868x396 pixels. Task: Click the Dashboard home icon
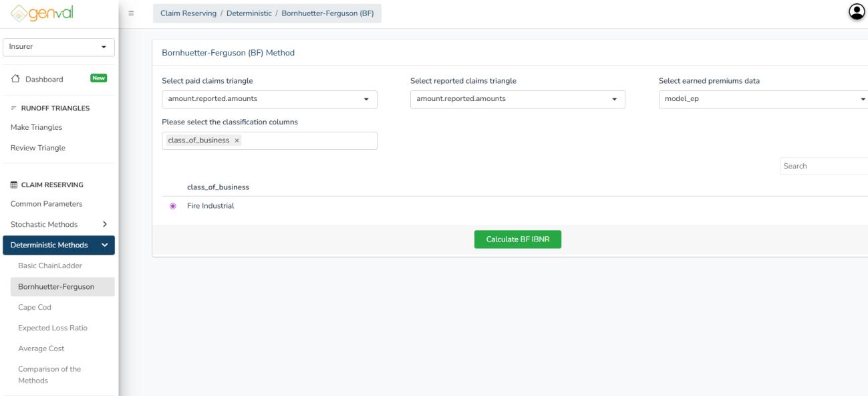(x=15, y=79)
